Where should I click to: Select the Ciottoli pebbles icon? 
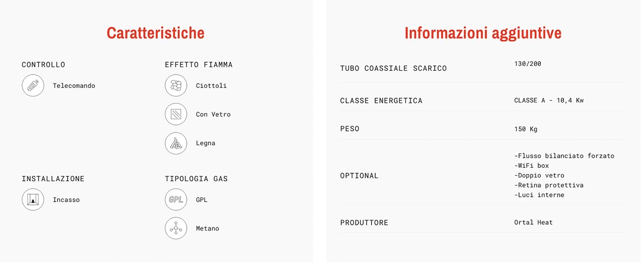(x=176, y=86)
